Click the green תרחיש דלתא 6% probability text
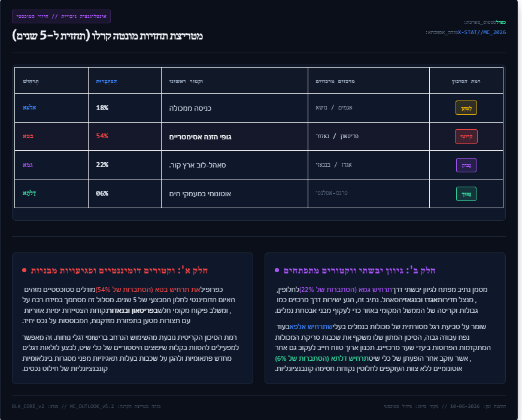522x420 pixels. coord(322,358)
